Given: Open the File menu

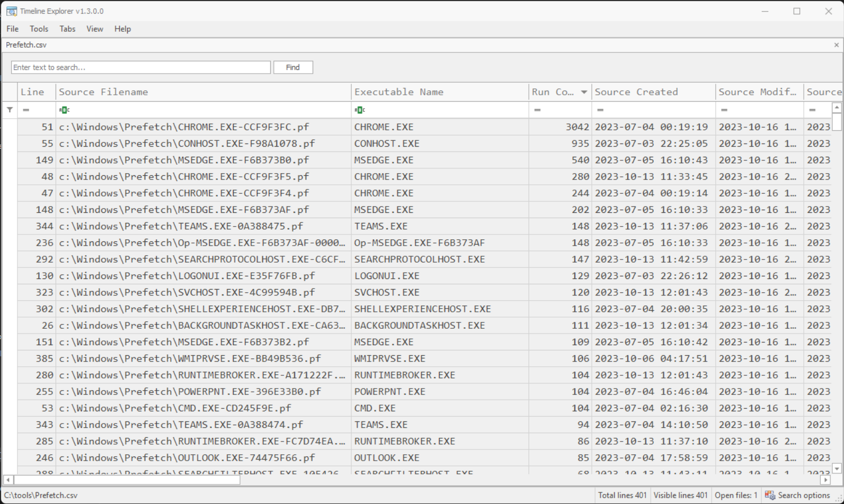Looking at the screenshot, I should 13,29.
